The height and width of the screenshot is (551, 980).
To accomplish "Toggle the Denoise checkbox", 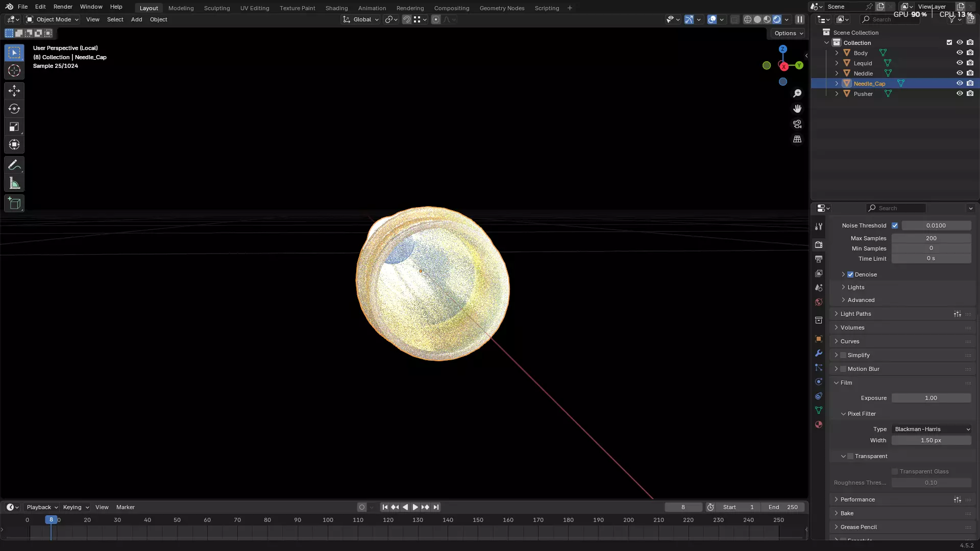I will (850, 274).
